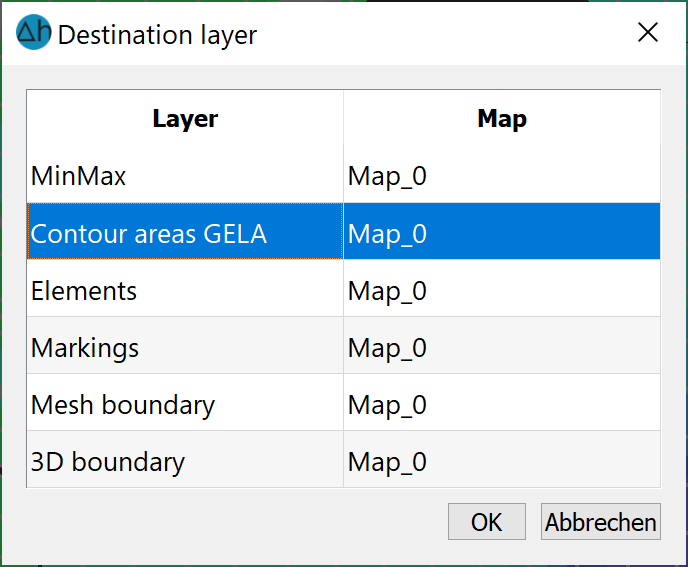Select Map_0 cell in MinMax row
Viewport: 688px width, 567px height.
pyautogui.click(x=502, y=176)
